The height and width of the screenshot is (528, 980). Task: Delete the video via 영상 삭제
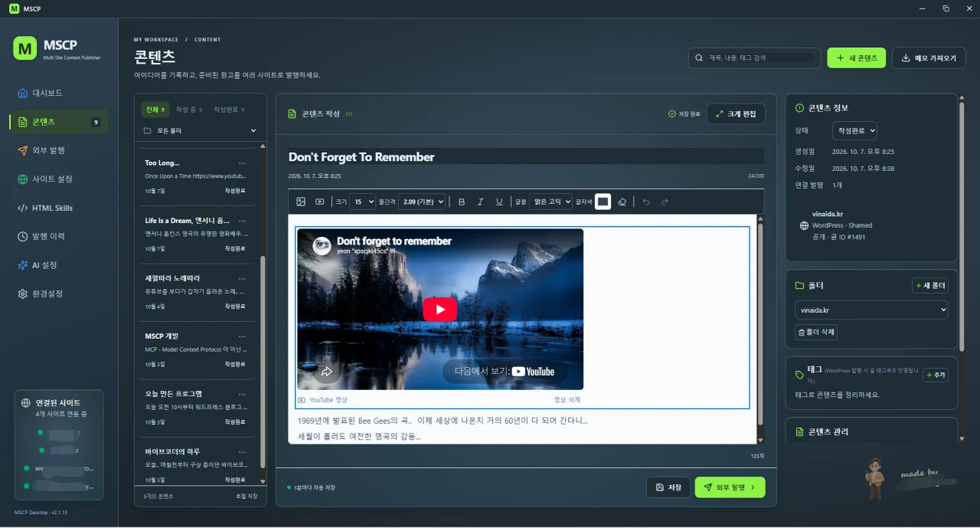point(567,400)
